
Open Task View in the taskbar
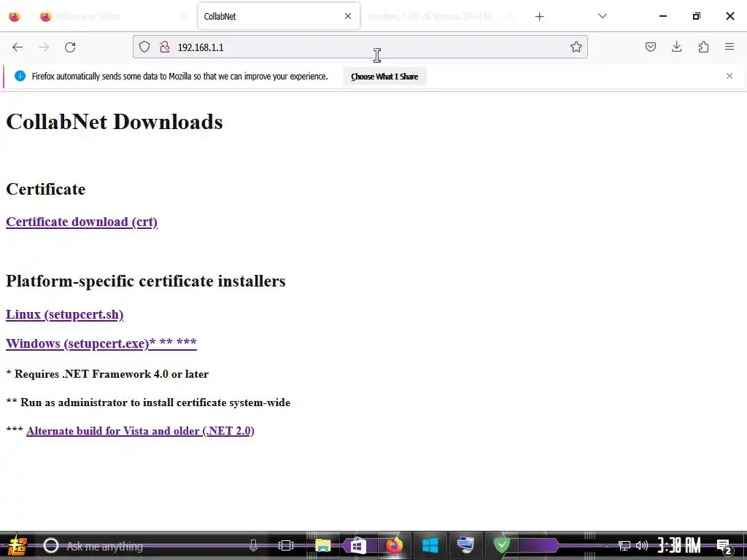pyautogui.click(x=286, y=545)
